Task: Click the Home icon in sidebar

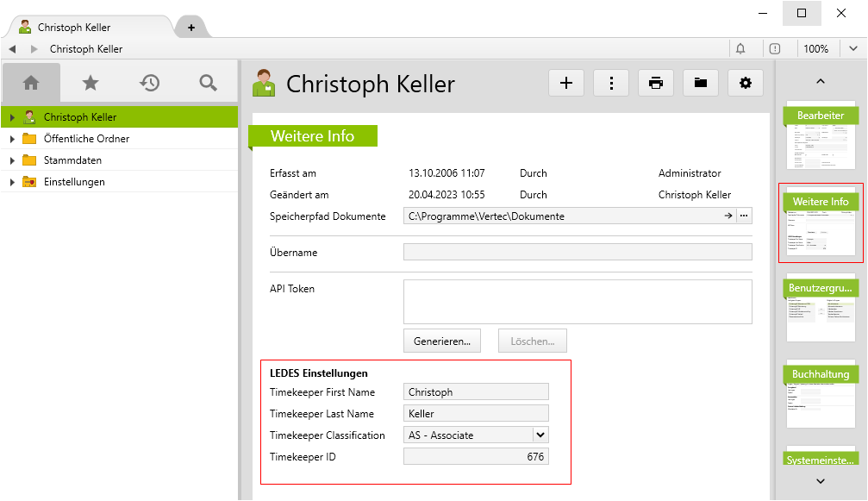Action: coord(31,83)
